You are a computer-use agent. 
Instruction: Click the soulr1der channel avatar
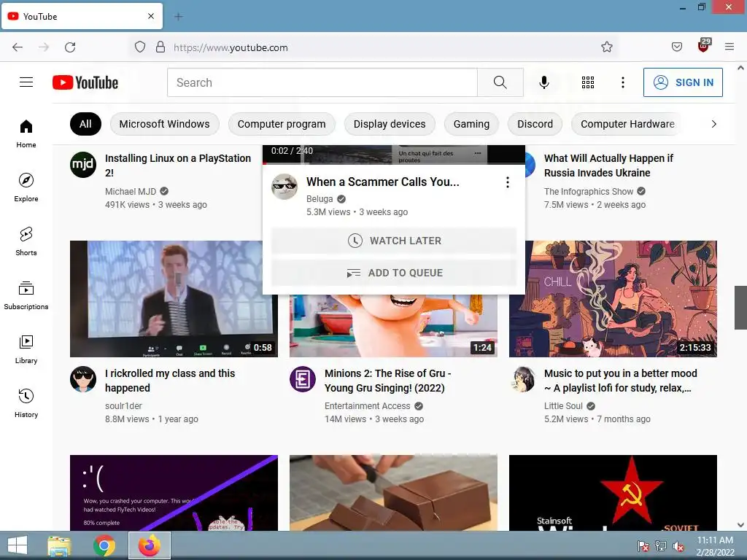click(x=83, y=379)
